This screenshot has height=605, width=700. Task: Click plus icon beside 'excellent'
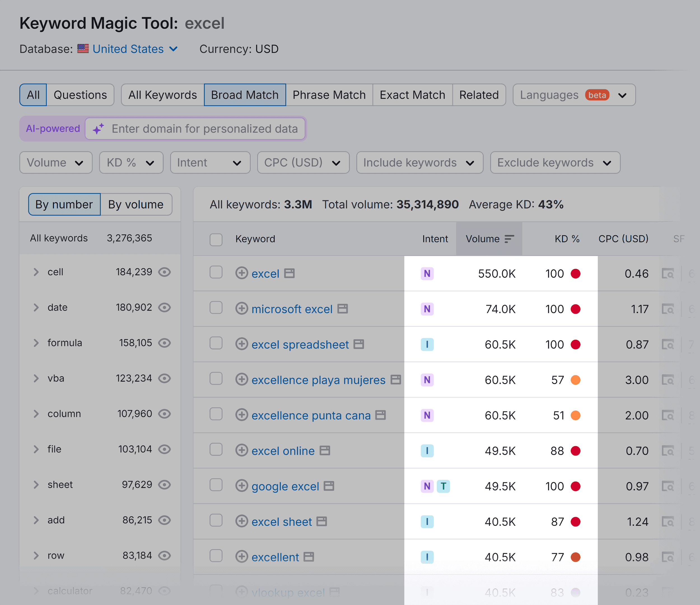[242, 557]
